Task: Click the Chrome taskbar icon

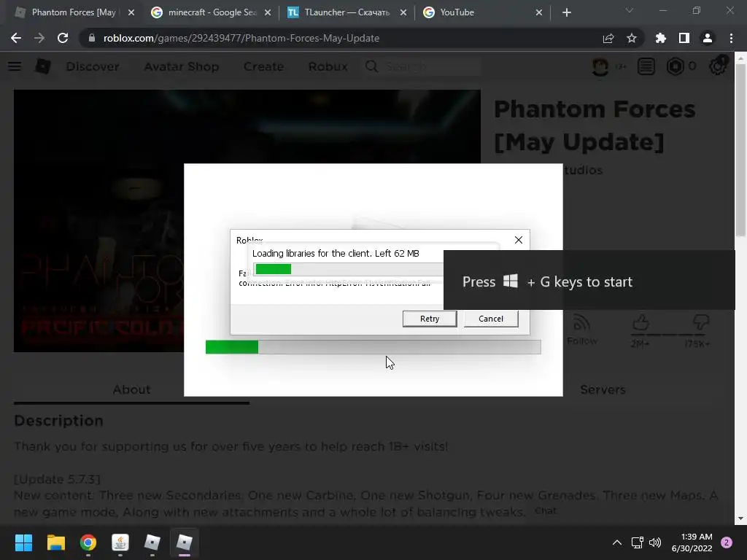Action: click(x=88, y=542)
